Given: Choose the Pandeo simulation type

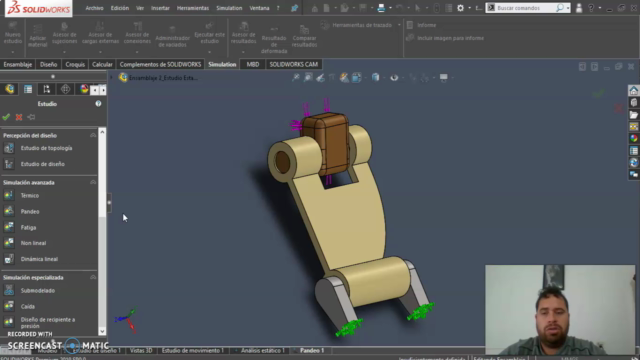Looking at the screenshot, I should tap(30, 211).
